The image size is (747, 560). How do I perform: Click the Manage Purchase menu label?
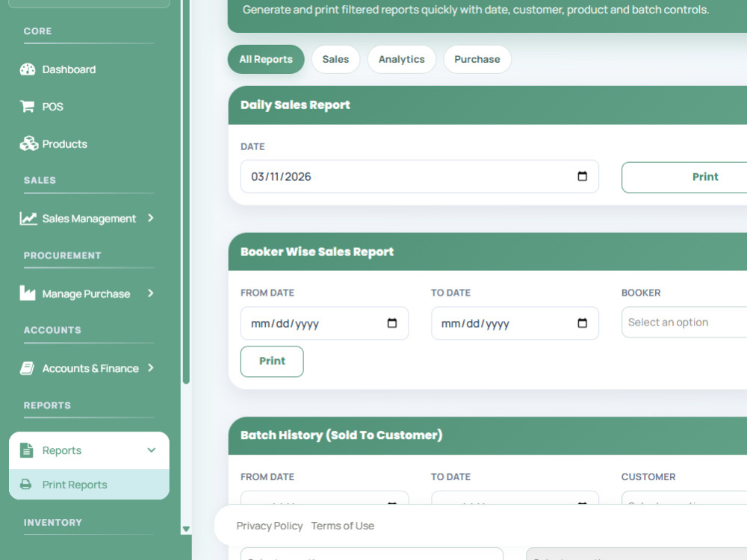tap(86, 293)
